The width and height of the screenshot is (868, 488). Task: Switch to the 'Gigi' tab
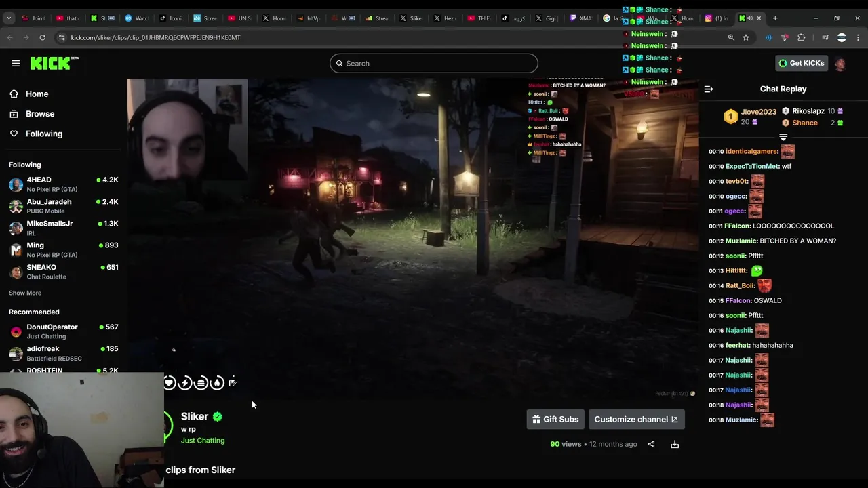pos(547,18)
